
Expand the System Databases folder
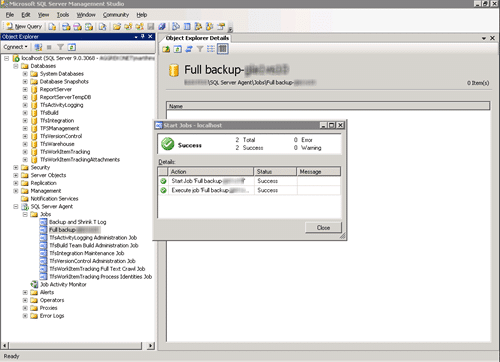(x=25, y=74)
